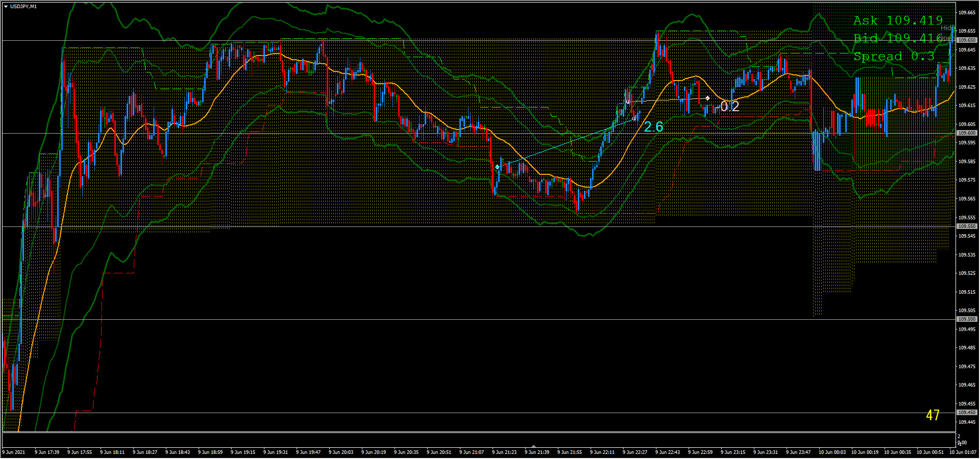Click the 9 Jun 20:51 time label
Viewport: 980px width, 459px height.
pos(439,452)
